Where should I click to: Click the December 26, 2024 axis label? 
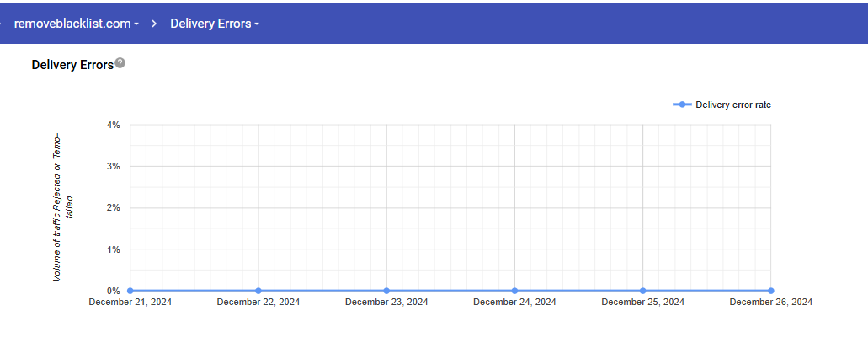[x=771, y=302]
